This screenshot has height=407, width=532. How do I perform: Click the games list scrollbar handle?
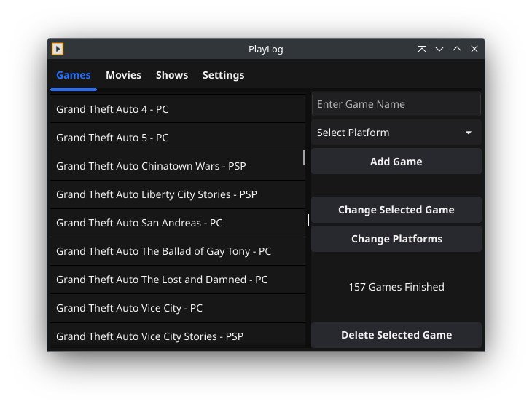(x=304, y=157)
